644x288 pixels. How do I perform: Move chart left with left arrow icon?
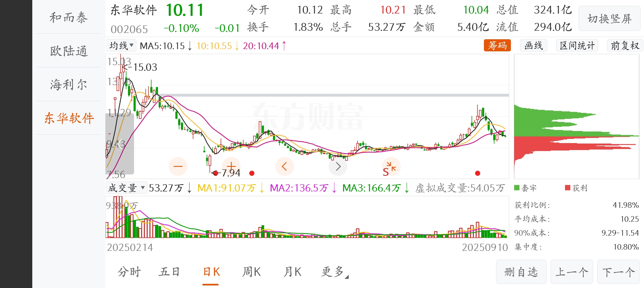click(285, 166)
